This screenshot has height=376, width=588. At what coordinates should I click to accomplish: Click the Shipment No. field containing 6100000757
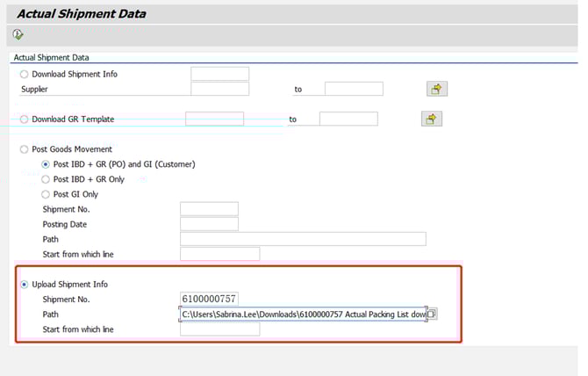(x=209, y=300)
